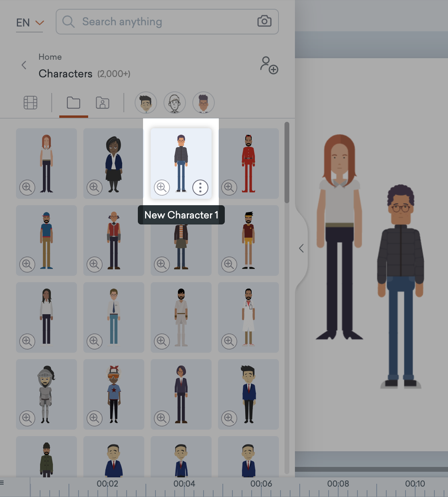Open three-dot menu on New Character 1
448x497 pixels.
(x=200, y=187)
